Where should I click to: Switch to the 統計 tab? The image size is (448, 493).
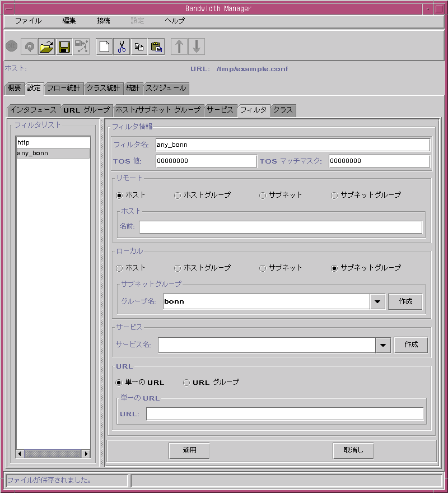point(133,89)
